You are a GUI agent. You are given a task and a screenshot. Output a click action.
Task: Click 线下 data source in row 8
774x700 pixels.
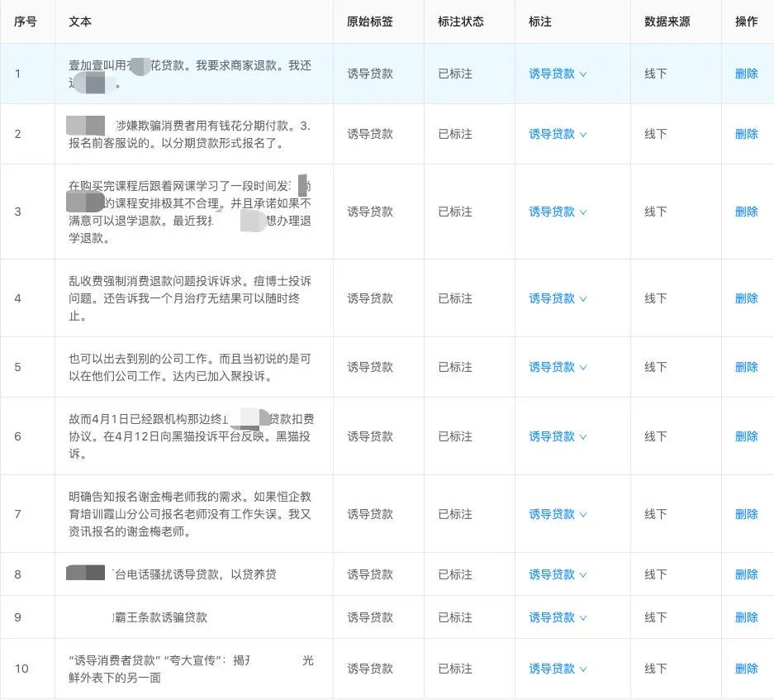656,574
